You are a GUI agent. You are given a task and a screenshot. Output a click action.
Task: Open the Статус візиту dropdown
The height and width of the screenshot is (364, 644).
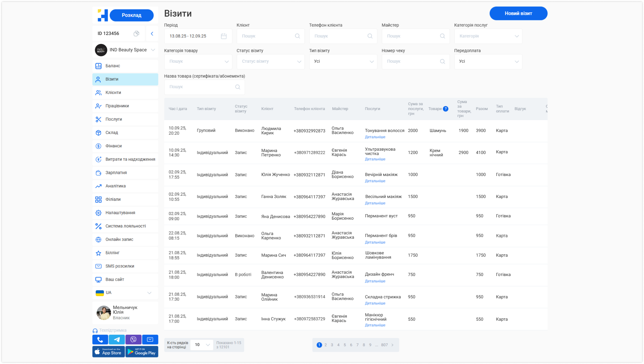point(271,61)
